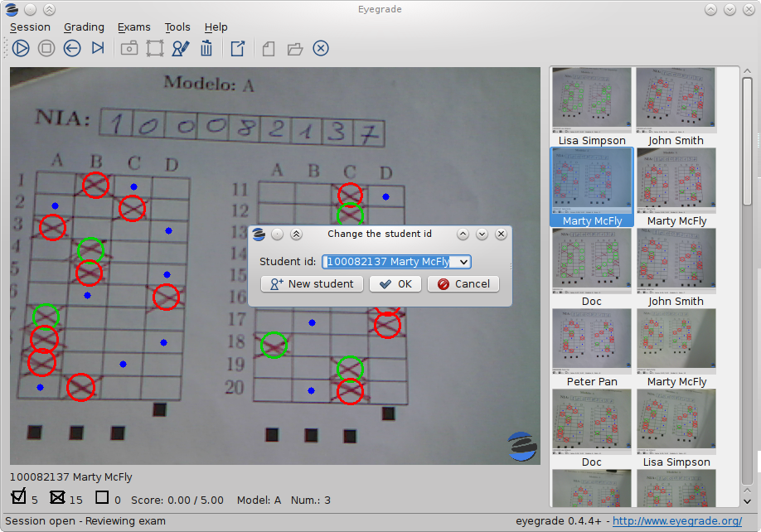Click the edit student id icon
761x532 pixels.
coord(181,48)
